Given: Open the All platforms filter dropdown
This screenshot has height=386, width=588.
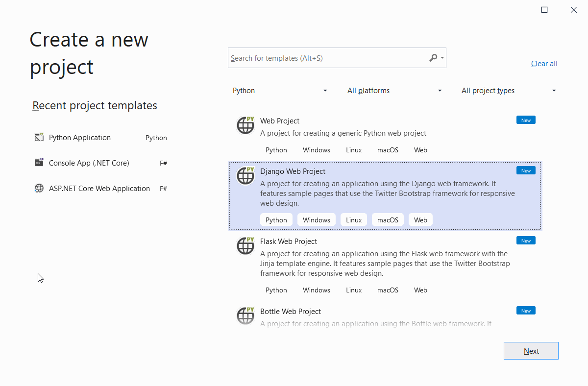Looking at the screenshot, I should tap(394, 91).
